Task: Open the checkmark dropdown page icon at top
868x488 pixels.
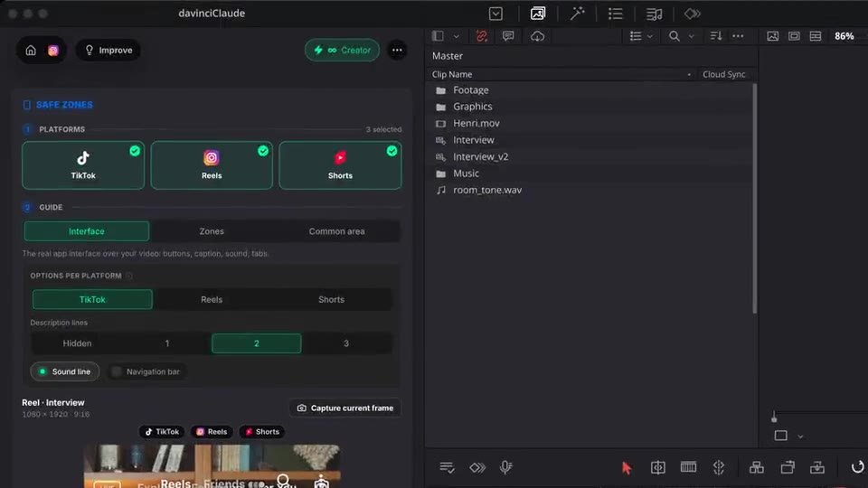Action: point(495,14)
